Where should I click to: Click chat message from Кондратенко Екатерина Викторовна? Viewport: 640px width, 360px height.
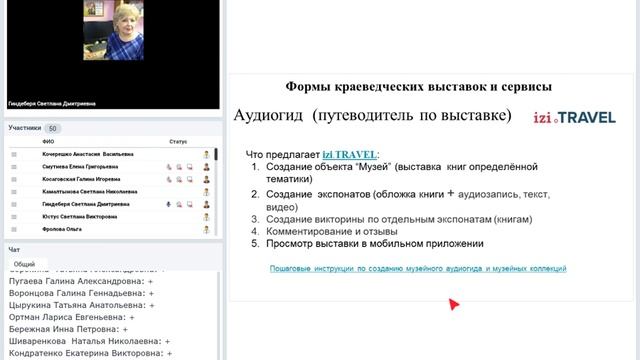(x=90, y=353)
